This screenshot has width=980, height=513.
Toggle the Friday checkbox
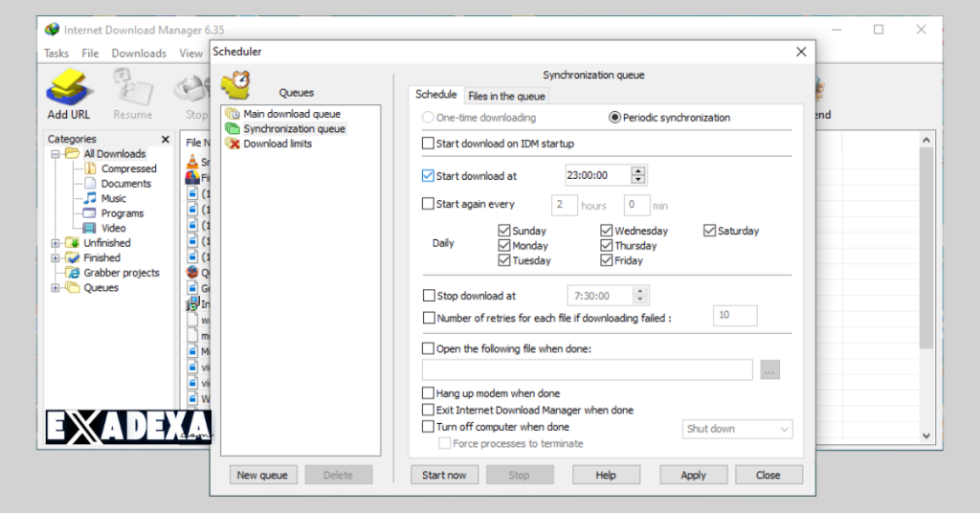tap(606, 260)
